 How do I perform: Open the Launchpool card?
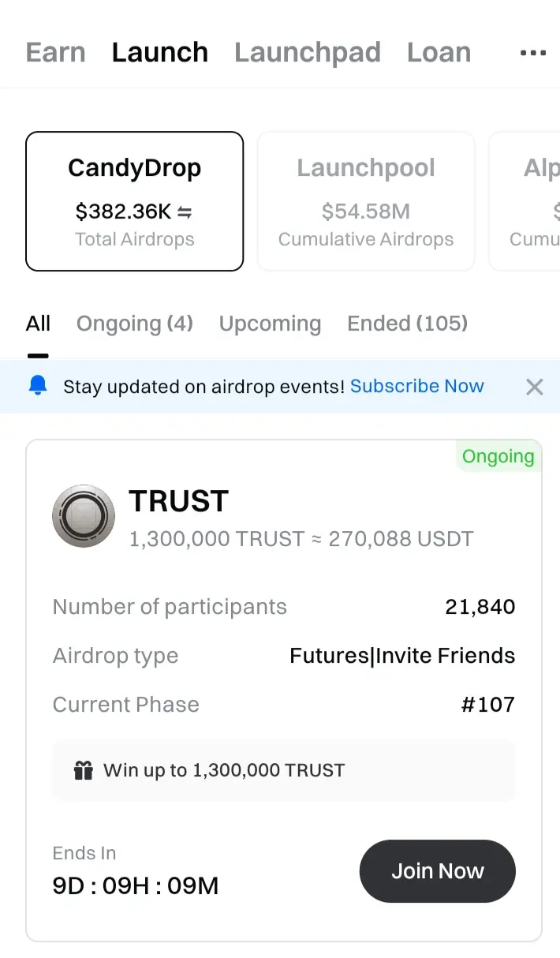[366, 201]
